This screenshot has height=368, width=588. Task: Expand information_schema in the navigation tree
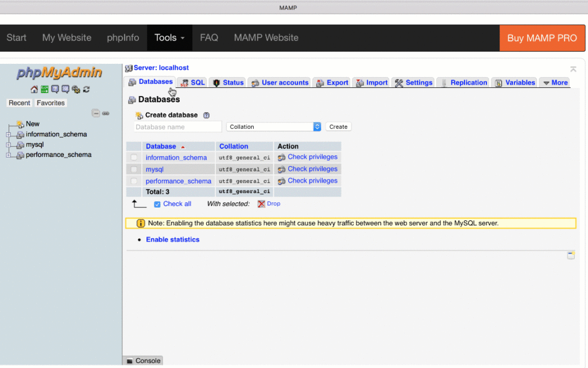tap(8, 135)
